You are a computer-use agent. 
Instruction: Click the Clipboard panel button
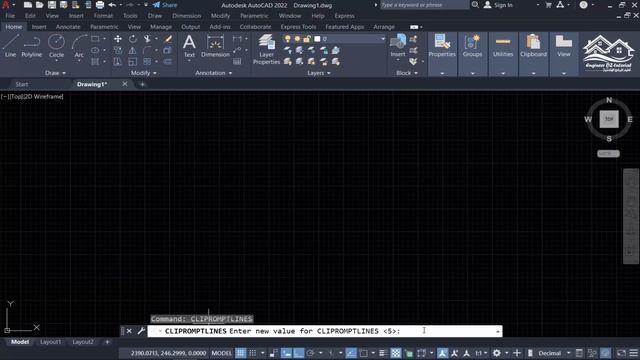click(533, 46)
